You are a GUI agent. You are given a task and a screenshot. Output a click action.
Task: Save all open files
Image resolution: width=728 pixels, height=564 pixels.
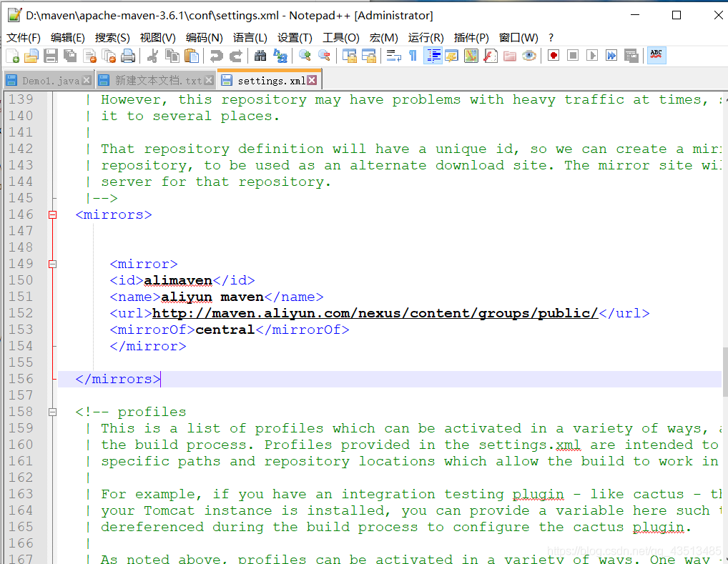click(x=70, y=56)
